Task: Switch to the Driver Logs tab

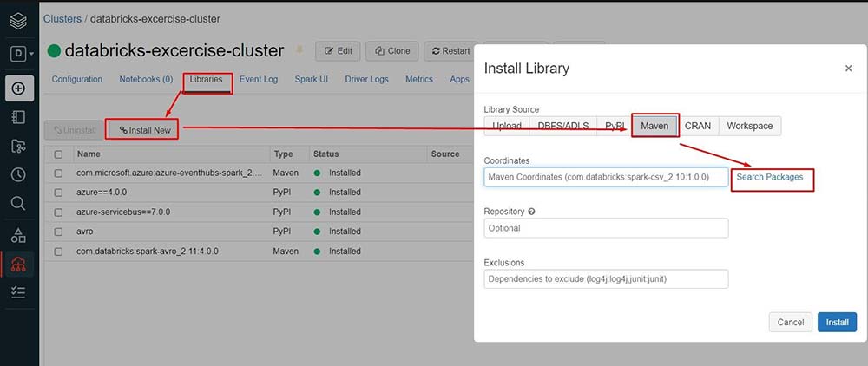Action: [x=366, y=79]
